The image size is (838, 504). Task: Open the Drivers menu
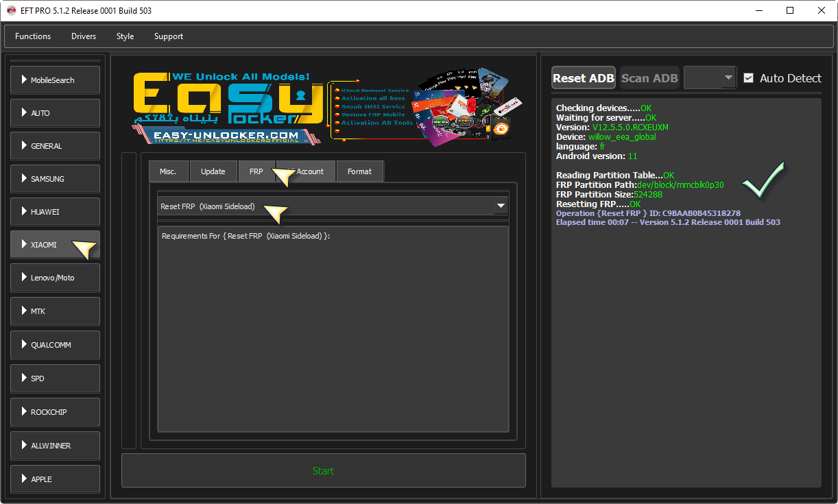pos(84,36)
